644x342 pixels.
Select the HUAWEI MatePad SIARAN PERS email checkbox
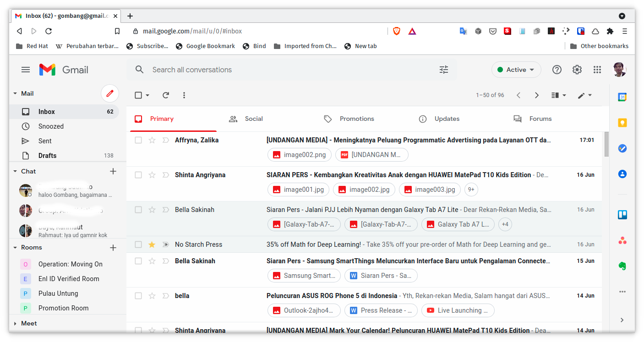[x=138, y=175]
